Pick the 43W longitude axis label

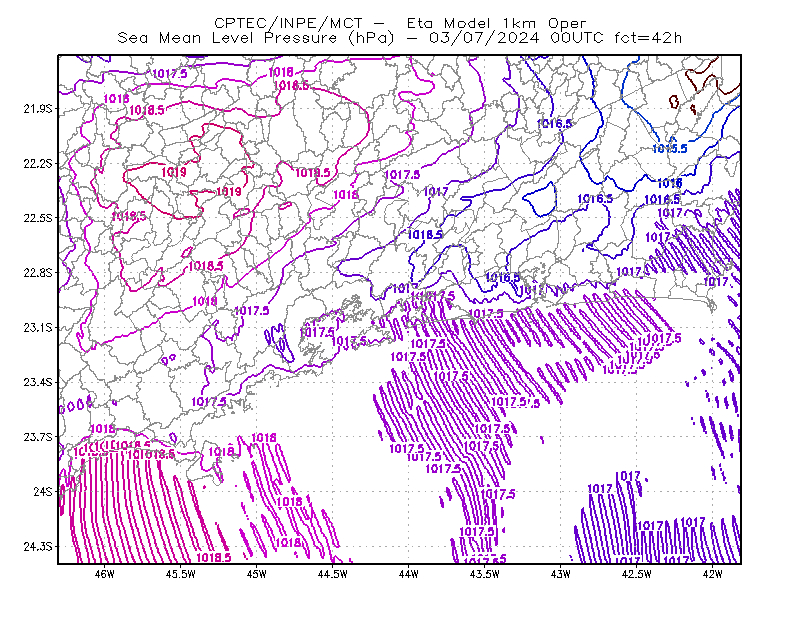click(561, 574)
